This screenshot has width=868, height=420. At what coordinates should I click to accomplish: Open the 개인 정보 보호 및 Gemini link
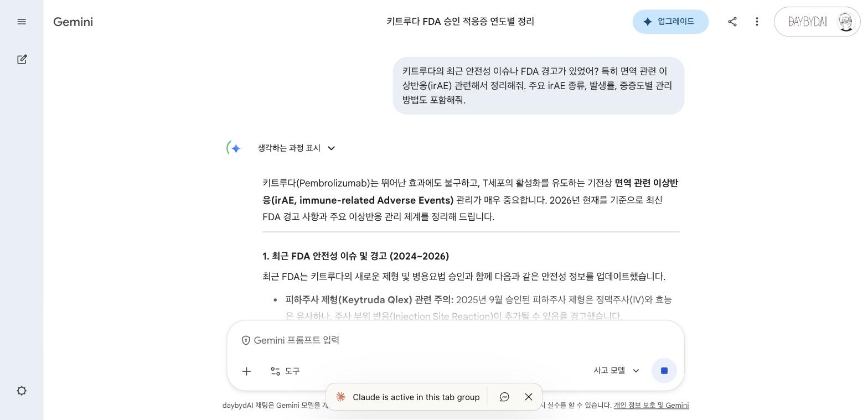point(652,405)
